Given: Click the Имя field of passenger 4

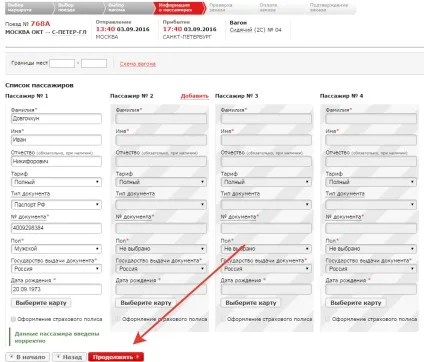Looking at the screenshot, I should 371,140.
